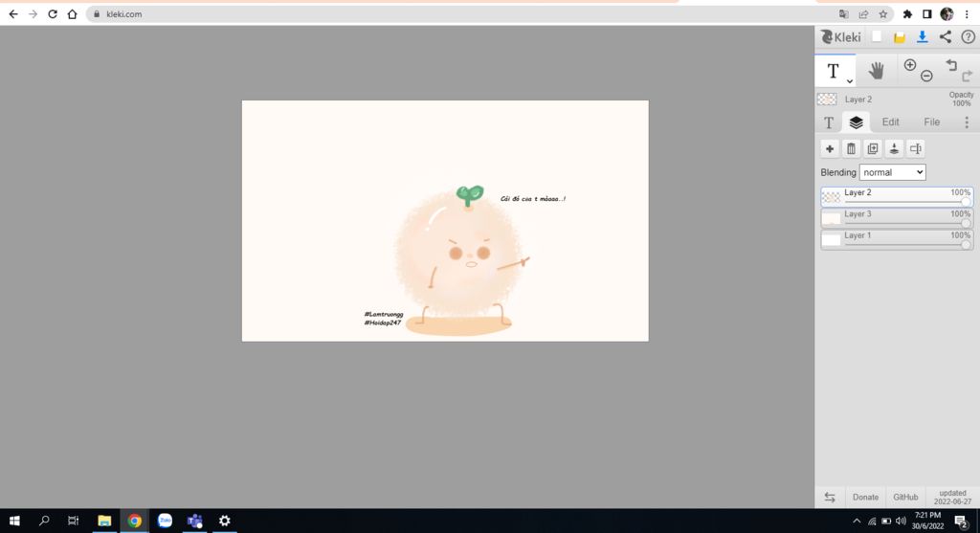Viewport: 980px width, 533px height.
Task: Reload the kleki.com page
Action: click(x=53, y=13)
